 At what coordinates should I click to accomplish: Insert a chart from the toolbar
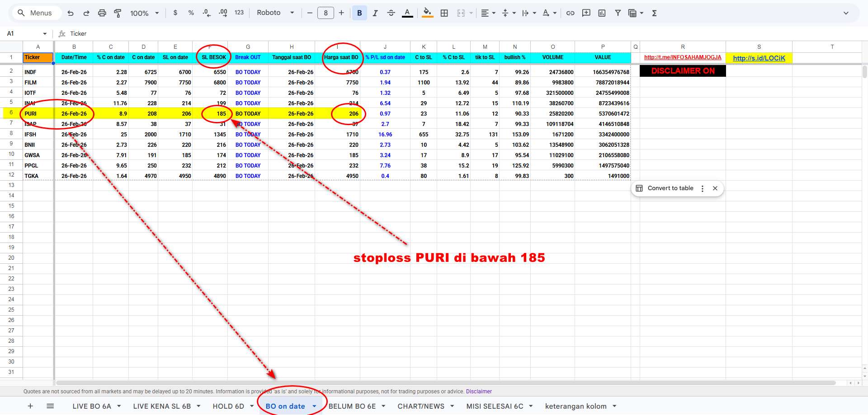click(x=602, y=13)
